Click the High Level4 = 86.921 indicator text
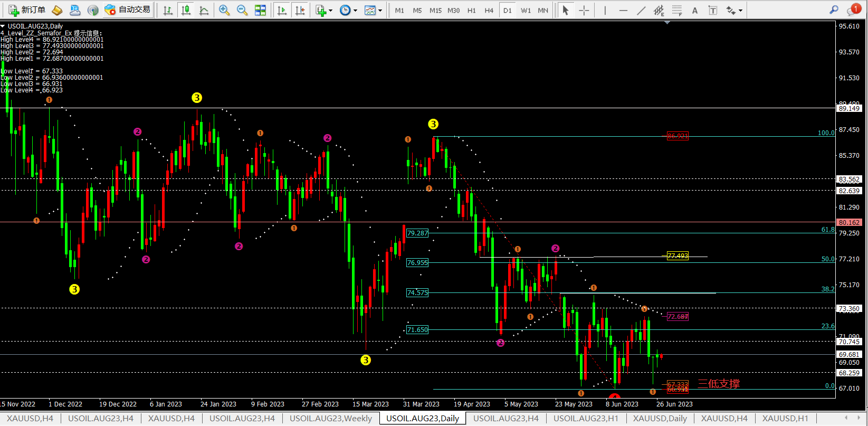Image resolution: width=868 pixels, height=426 pixels. [x=52, y=40]
